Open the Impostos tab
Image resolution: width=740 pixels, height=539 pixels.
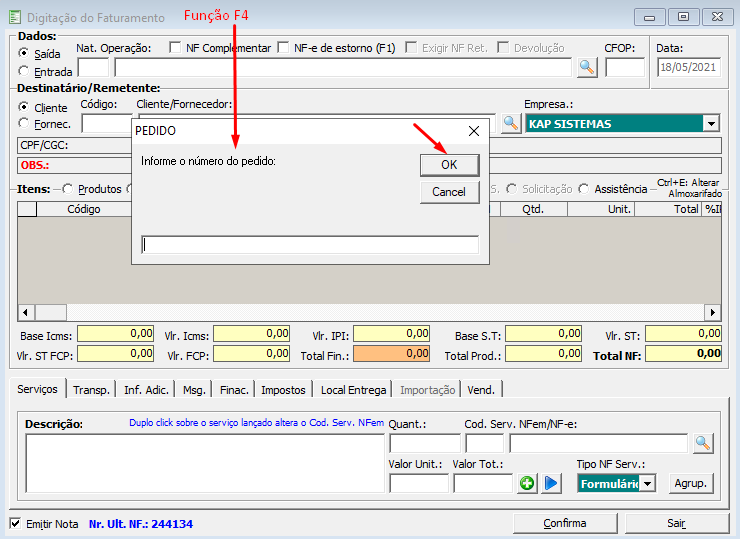[x=283, y=390]
